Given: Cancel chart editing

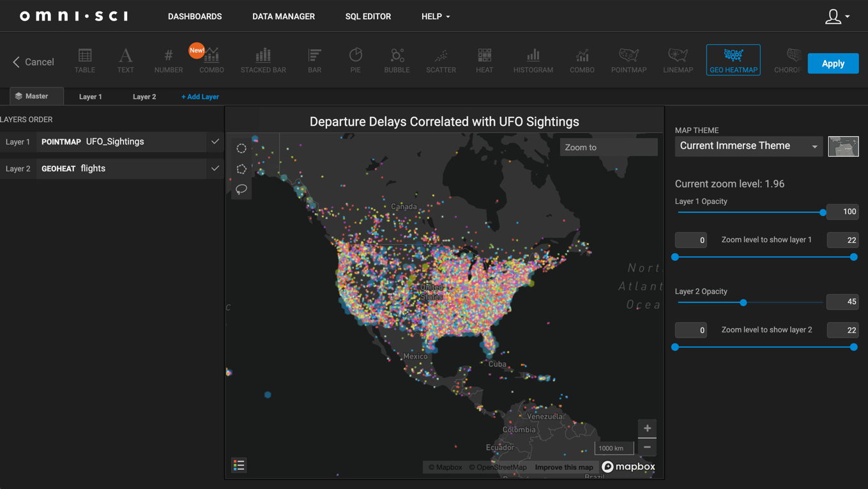Looking at the screenshot, I should click(33, 62).
